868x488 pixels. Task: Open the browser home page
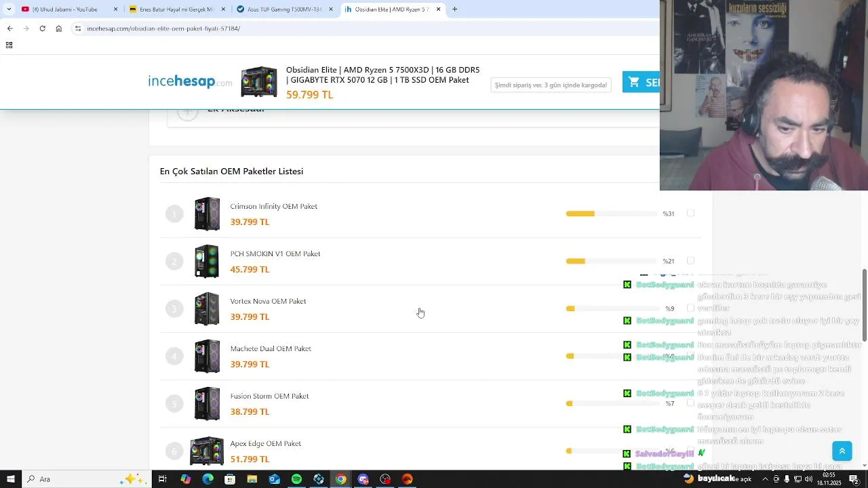59,28
